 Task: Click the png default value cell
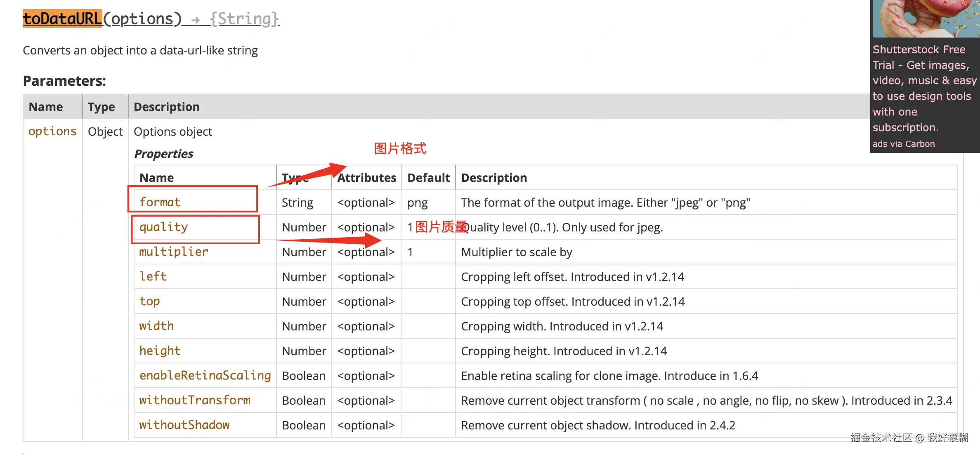point(417,203)
